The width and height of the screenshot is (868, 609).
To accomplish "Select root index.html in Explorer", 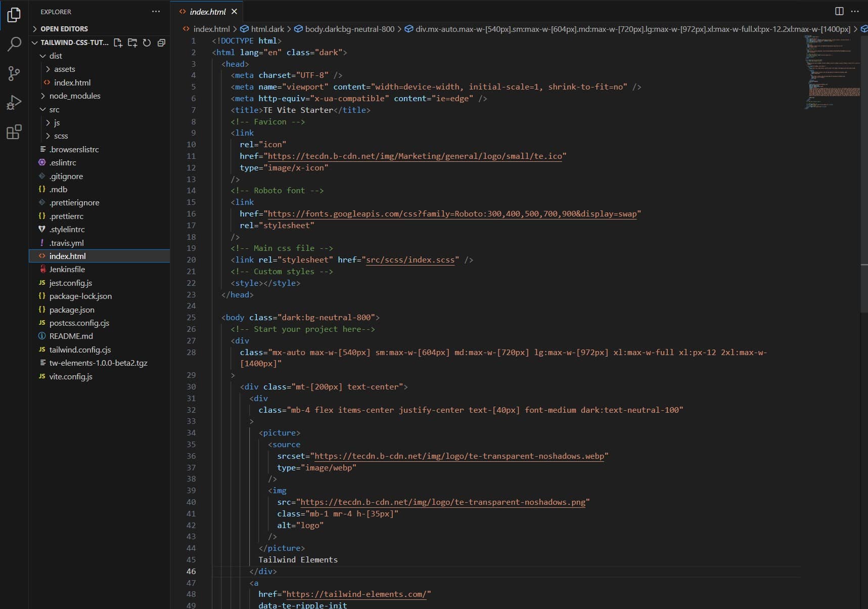I will pyautogui.click(x=99, y=256).
